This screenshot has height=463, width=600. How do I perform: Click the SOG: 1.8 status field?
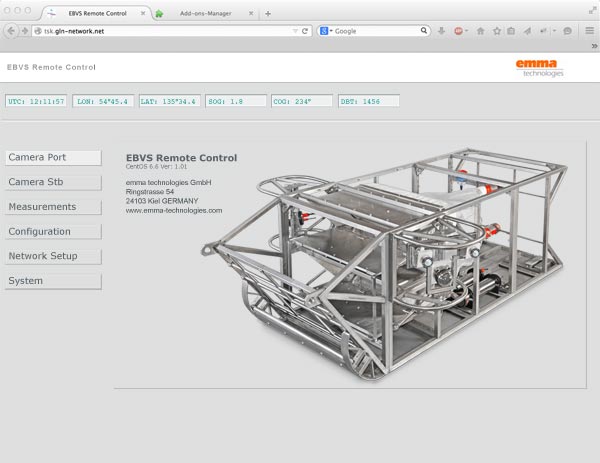(x=236, y=101)
